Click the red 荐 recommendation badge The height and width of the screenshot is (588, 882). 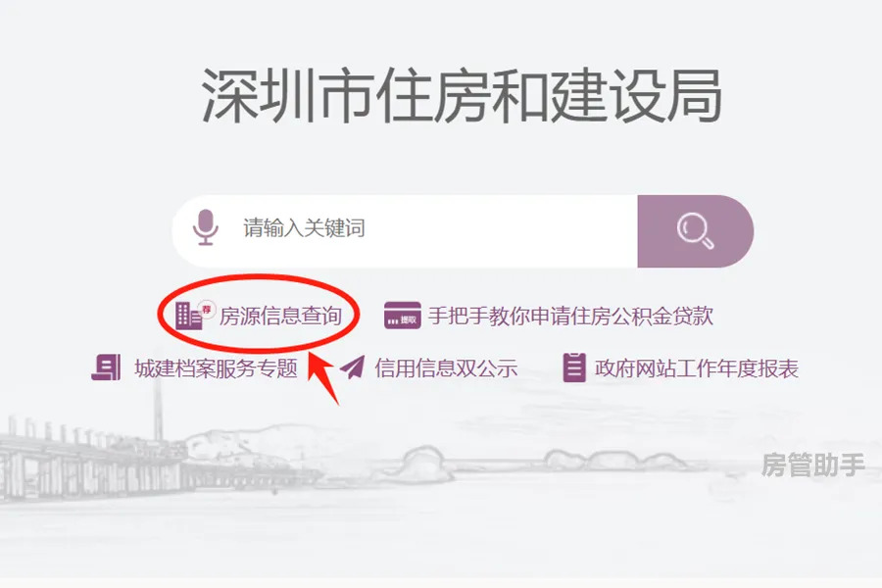click(207, 309)
